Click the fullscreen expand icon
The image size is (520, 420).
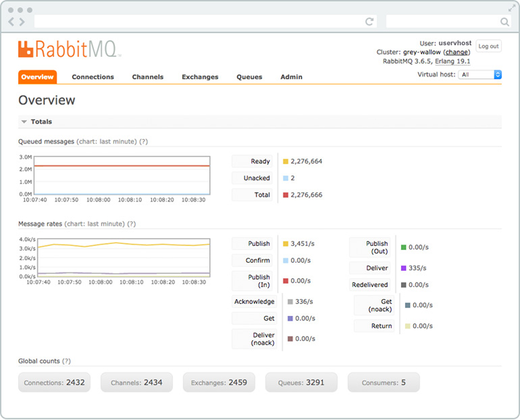(512, 8)
